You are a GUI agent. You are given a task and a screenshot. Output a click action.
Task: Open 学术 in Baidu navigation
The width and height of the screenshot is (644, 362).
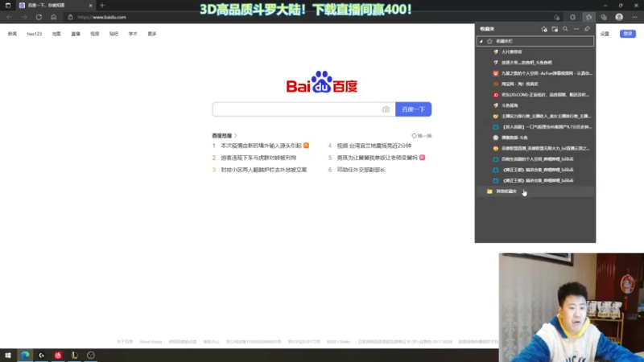point(133,34)
